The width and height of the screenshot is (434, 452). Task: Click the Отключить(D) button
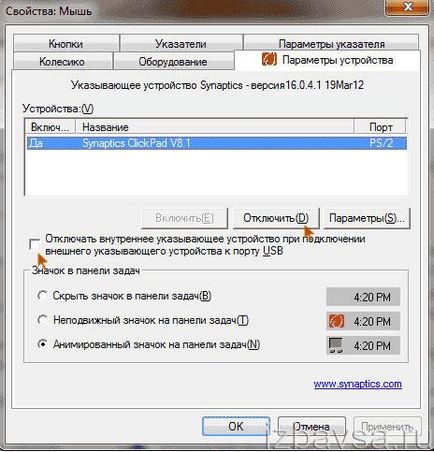(276, 218)
